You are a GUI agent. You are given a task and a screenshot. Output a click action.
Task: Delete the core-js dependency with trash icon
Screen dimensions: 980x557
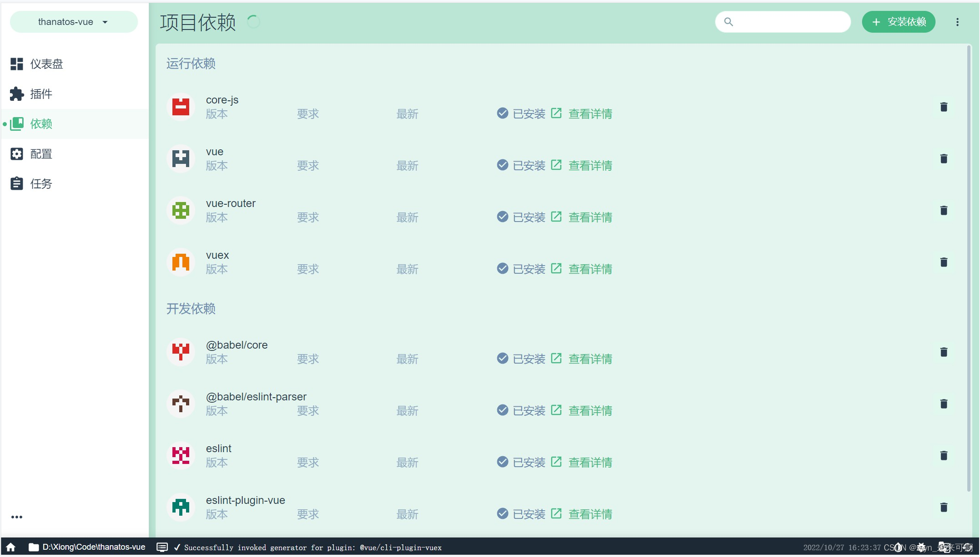[944, 107]
